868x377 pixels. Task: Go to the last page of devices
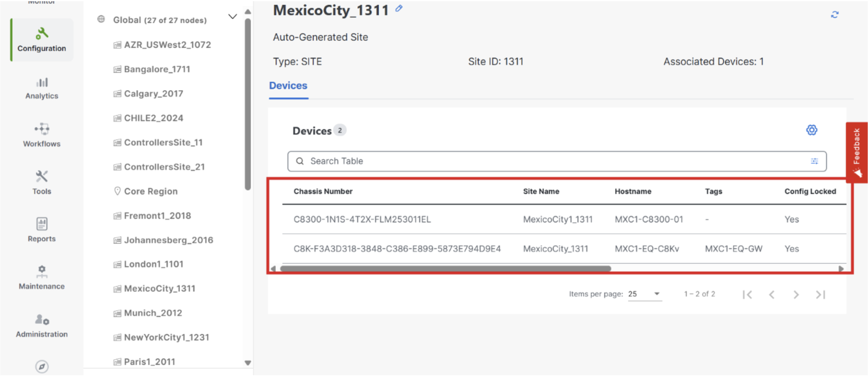[x=821, y=295]
